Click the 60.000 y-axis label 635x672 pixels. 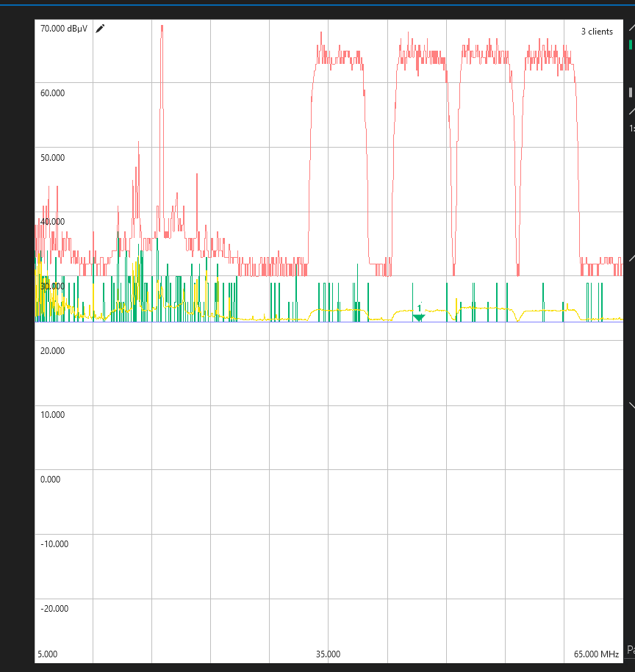(x=53, y=93)
